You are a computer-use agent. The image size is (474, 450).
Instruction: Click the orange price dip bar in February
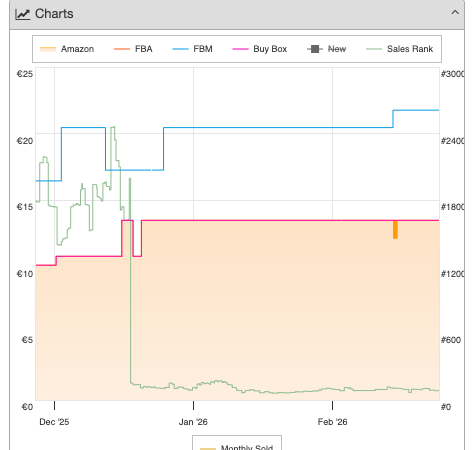(395, 230)
